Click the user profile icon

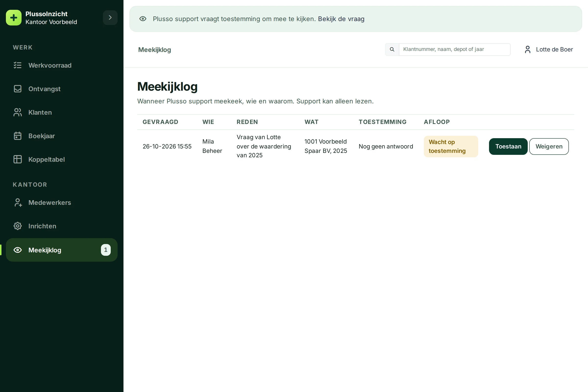pos(528,49)
